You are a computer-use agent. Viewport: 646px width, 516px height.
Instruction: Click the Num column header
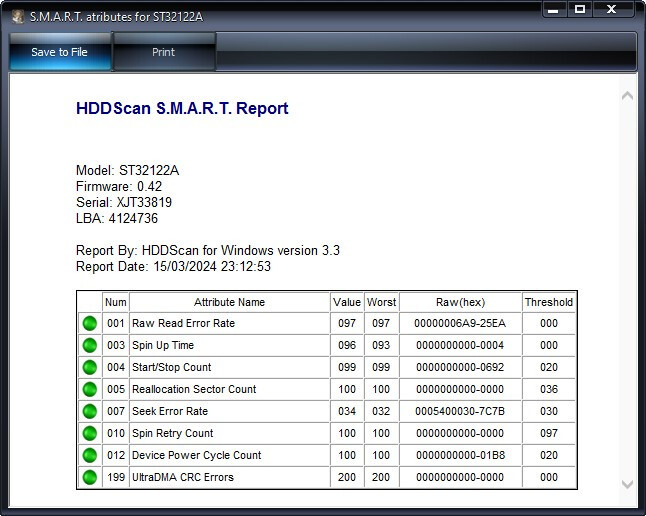click(116, 302)
